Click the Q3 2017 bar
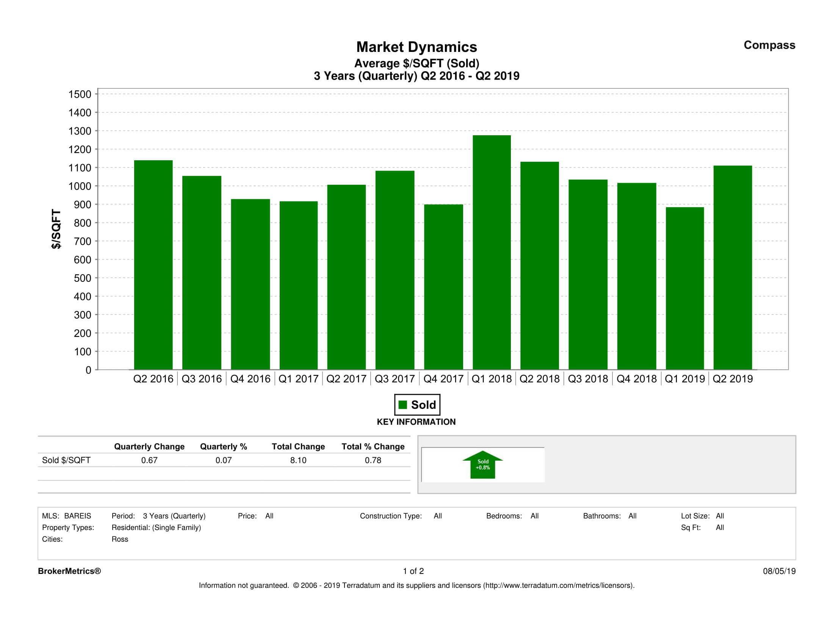Viewport: 833px width, 644px height. coord(395,270)
